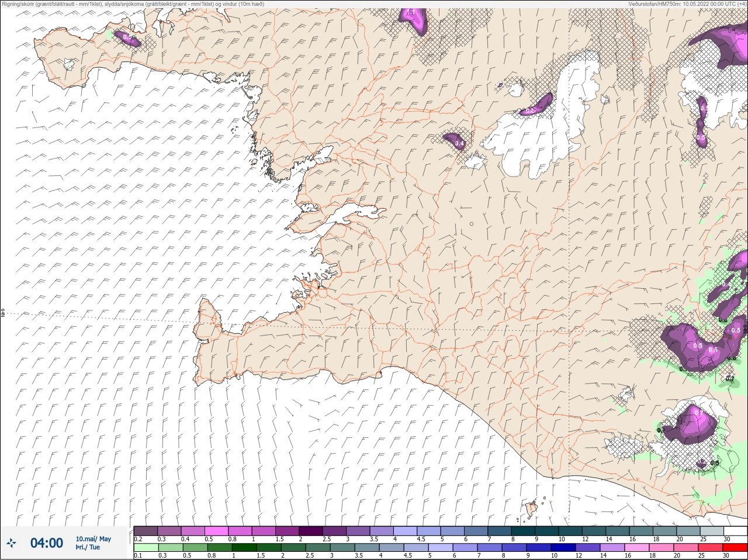Select the darkest green 1 swatch in rain legend
This screenshot has width=748, height=560.
tap(244, 548)
